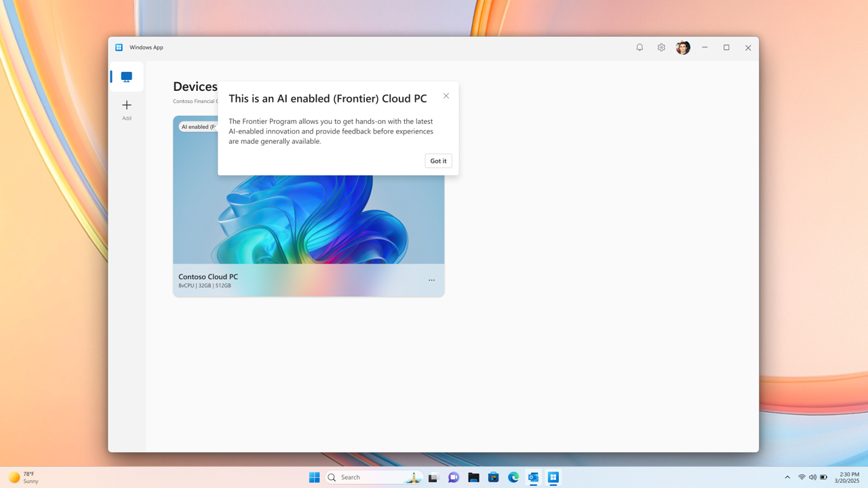
Task: Open File Explorer from the taskbar
Action: (473, 477)
